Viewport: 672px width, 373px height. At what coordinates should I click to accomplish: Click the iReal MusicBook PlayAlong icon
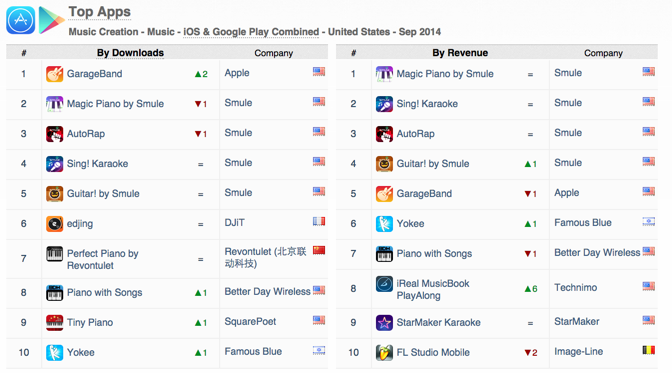point(384,284)
